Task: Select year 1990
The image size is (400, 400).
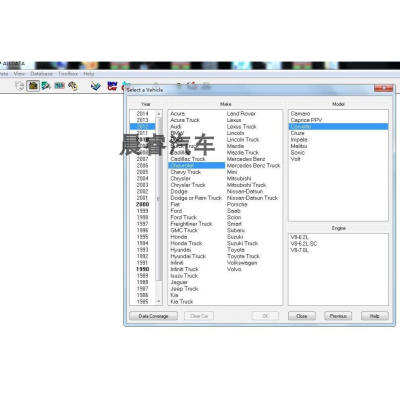Action: 142,269
